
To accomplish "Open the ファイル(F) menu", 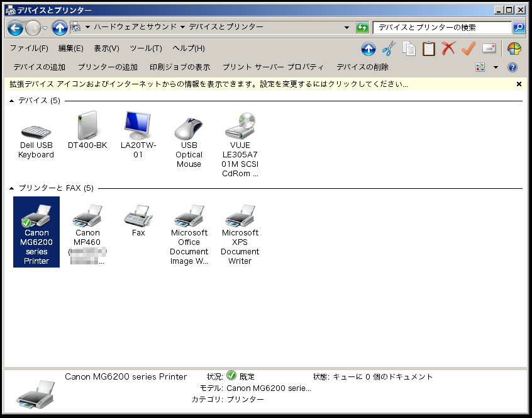I will pyautogui.click(x=29, y=48).
